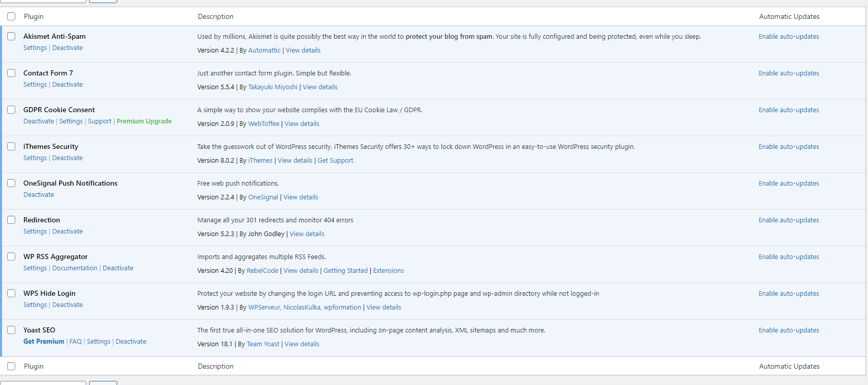Enable auto-updates for OneSignal Push Notifications
This screenshot has height=385, width=868.
pyautogui.click(x=789, y=184)
